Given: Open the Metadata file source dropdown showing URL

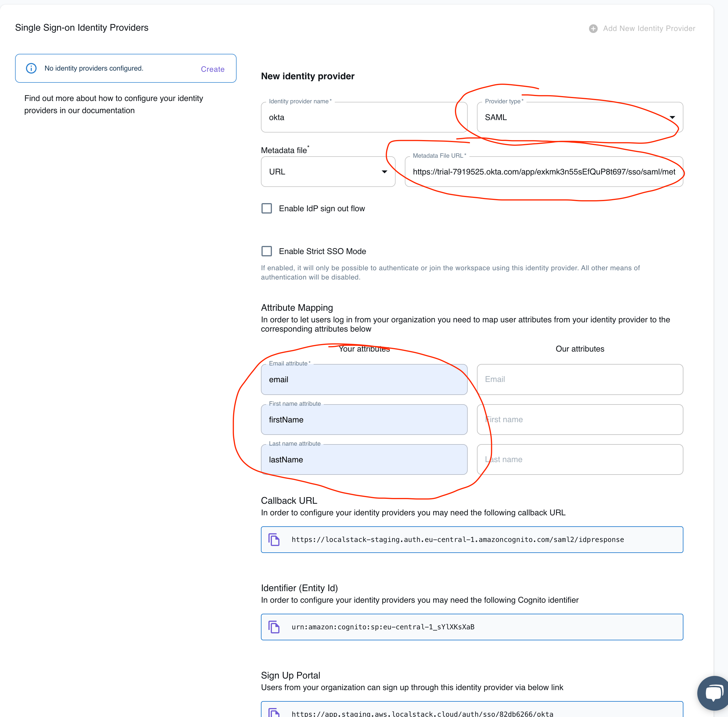Looking at the screenshot, I should point(385,171).
